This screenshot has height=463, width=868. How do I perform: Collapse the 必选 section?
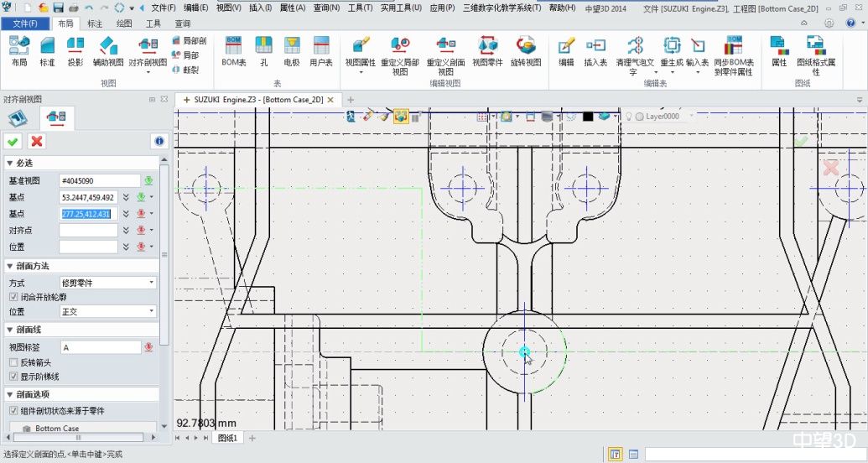pyautogui.click(x=9, y=163)
